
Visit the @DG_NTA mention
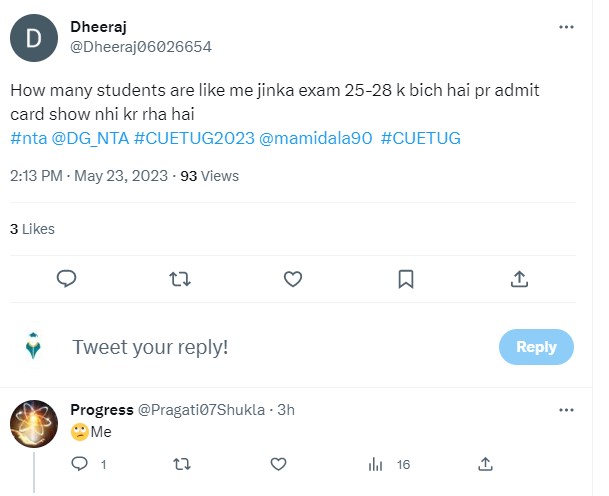click(x=89, y=138)
